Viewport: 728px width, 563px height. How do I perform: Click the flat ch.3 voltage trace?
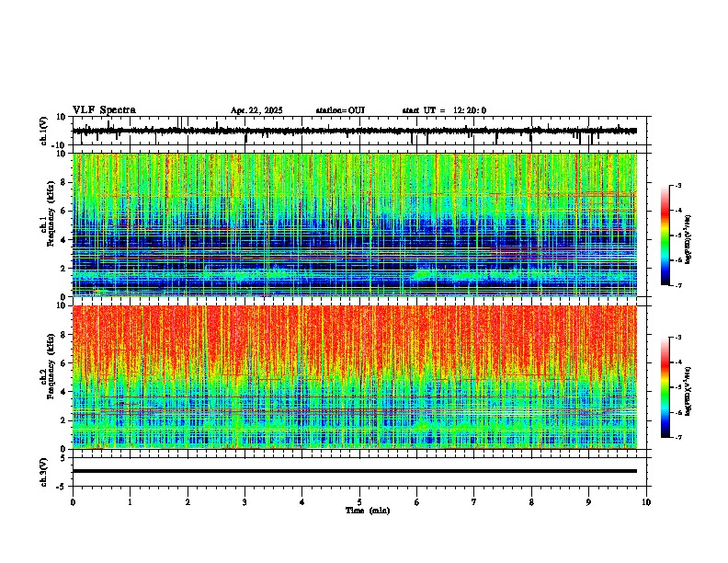tap(355, 471)
